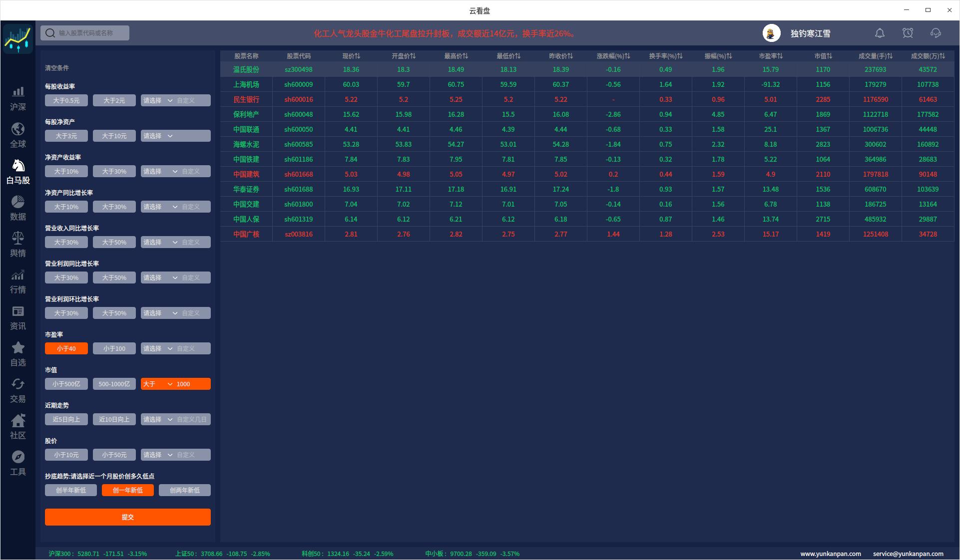Image resolution: width=960 pixels, height=560 pixels.
Task: Open the customer service headset icon
Action: [x=936, y=33]
